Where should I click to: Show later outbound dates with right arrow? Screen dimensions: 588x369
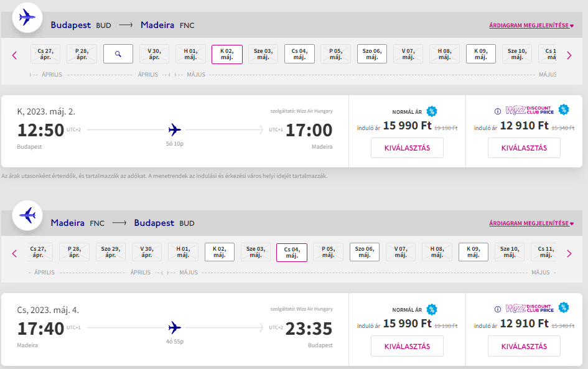click(x=569, y=55)
